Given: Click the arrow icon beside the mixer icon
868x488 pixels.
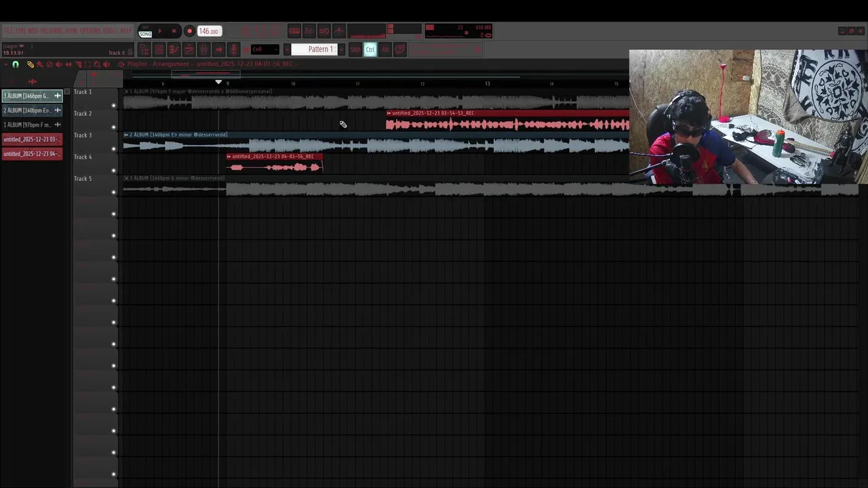Looking at the screenshot, I should (x=219, y=49).
